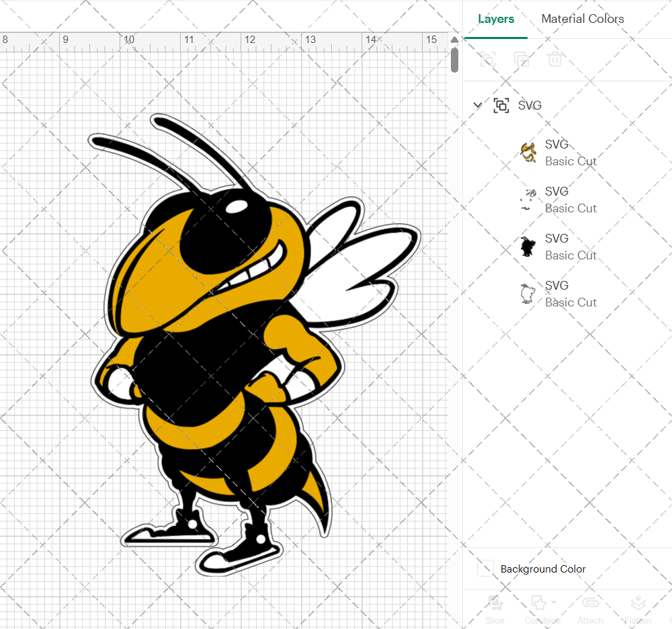Switch to the Layers tab

tap(496, 19)
